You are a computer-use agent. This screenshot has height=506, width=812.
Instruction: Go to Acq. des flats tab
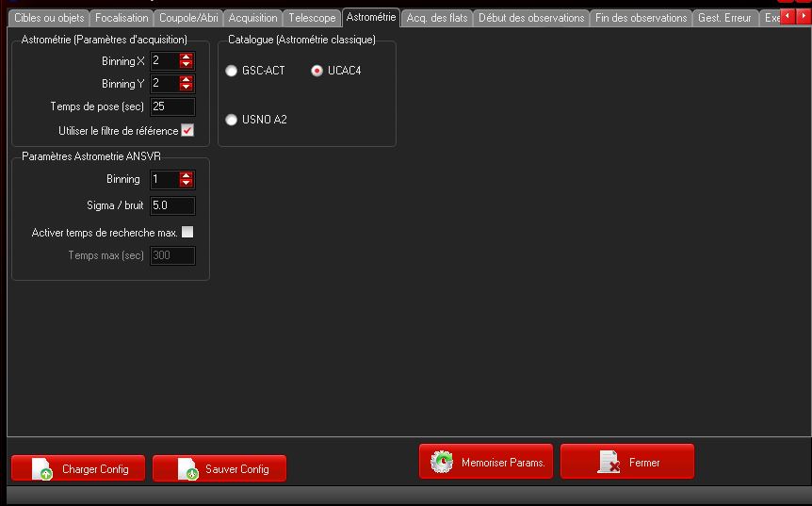coord(437,18)
